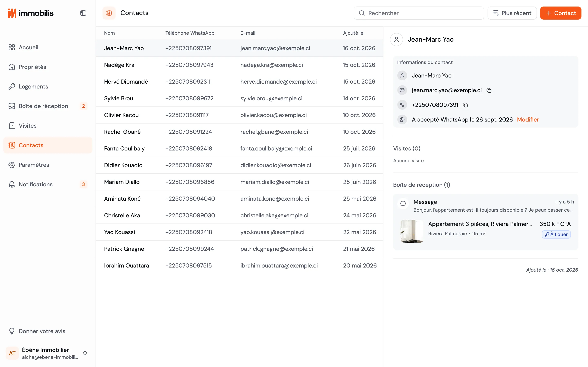Open Paramètres gear in sidebar
The height and width of the screenshot is (367, 588).
[x=12, y=165]
